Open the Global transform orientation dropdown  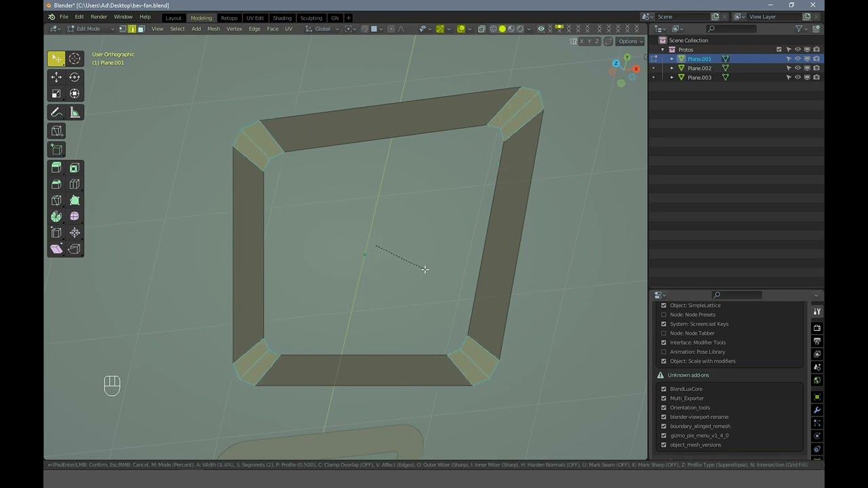pyautogui.click(x=322, y=29)
